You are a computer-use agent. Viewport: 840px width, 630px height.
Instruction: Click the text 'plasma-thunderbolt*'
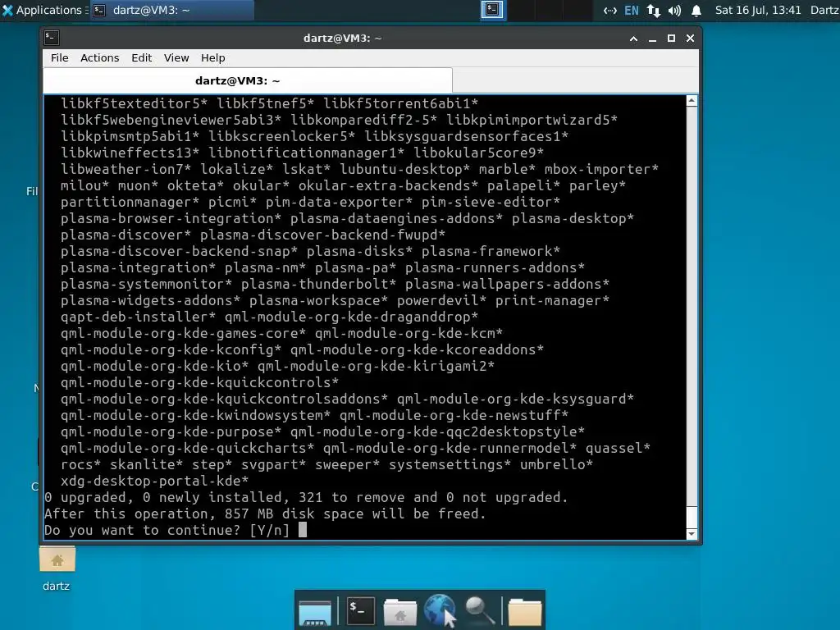click(318, 284)
